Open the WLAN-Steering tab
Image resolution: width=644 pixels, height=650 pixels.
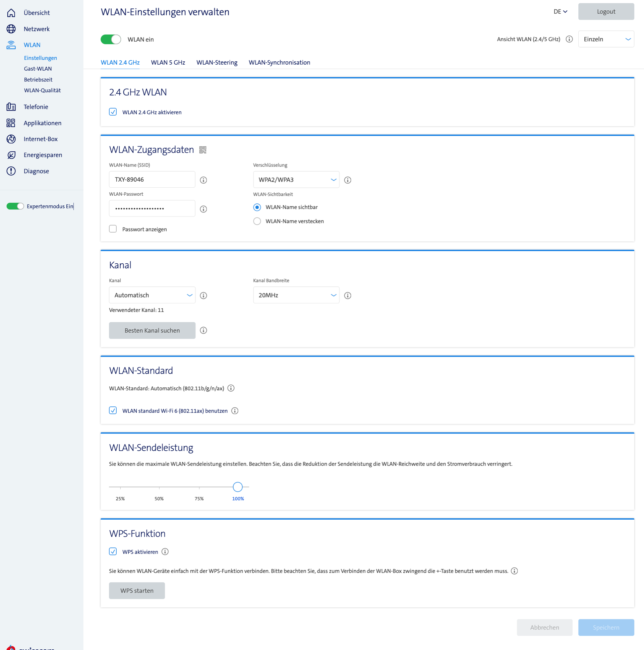(217, 62)
